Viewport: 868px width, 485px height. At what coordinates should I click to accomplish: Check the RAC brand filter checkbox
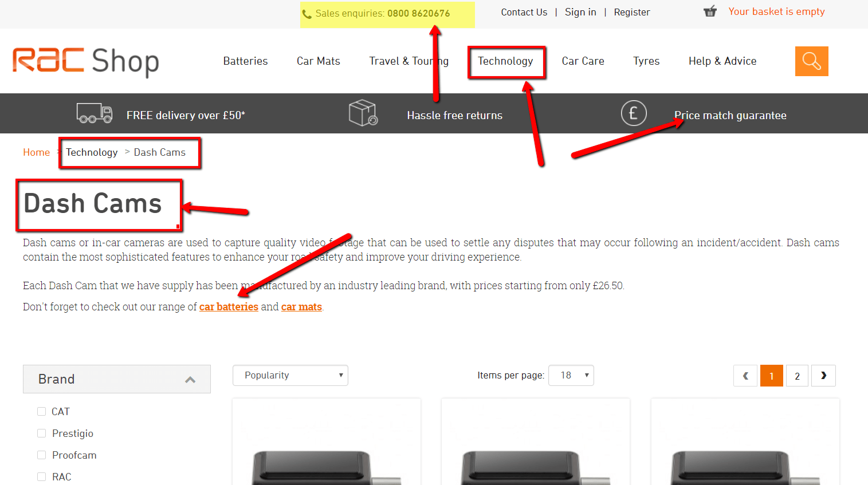[x=41, y=476]
